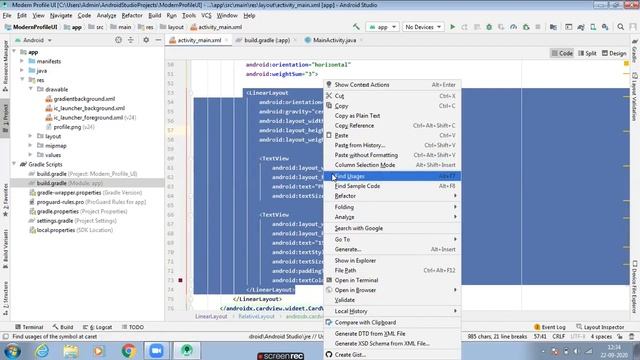This screenshot has width=640, height=360.
Task: Click the 4 spaces indent indicator
Action: pos(601,336)
